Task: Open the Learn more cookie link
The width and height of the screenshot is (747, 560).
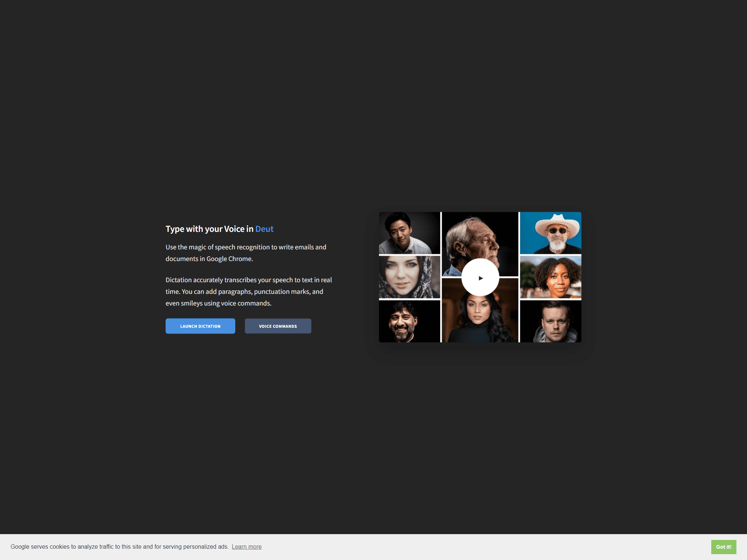Action: tap(247, 547)
